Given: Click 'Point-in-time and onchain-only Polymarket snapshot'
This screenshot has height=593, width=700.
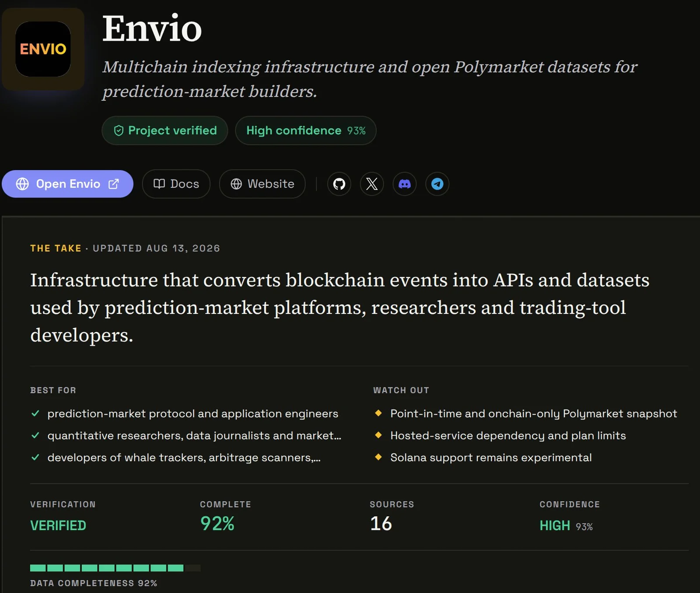Looking at the screenshot, I should point(534,414).
